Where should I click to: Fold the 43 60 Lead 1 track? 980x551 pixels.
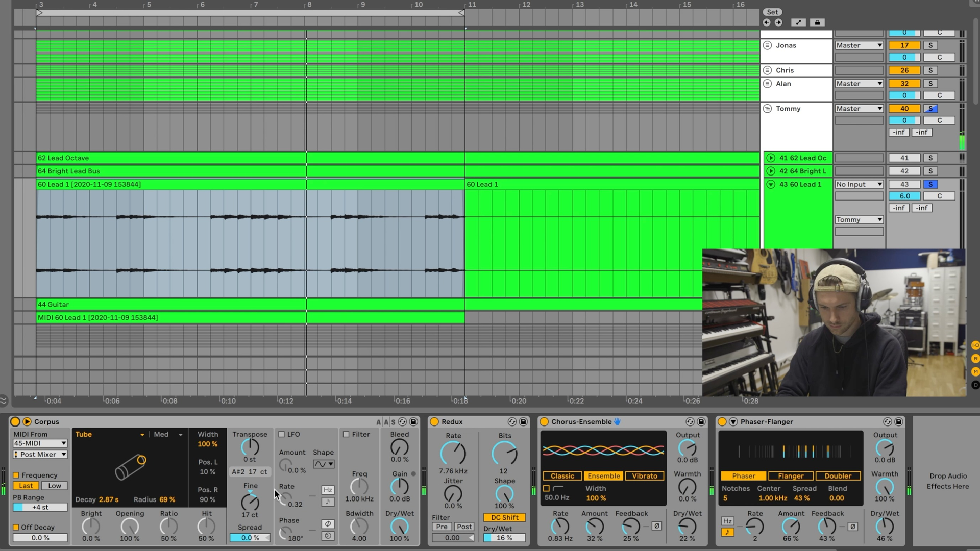point(771,184)
